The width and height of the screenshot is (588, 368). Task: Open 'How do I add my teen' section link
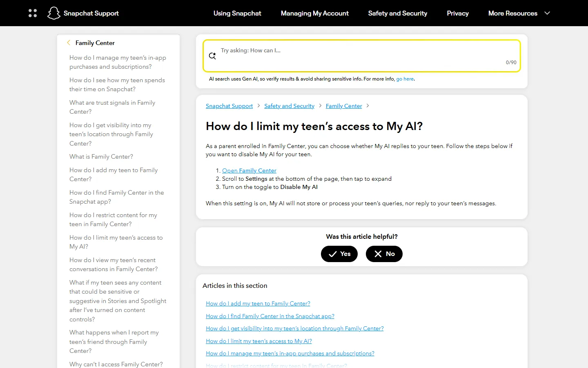tap(258, 303)
